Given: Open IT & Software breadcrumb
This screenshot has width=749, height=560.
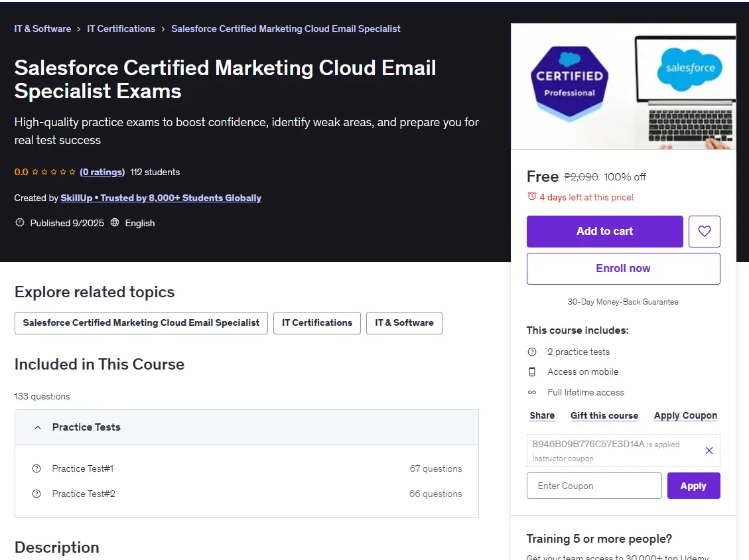Looking at the screenshot, I should pyautogui.click(x=42, y=29).
